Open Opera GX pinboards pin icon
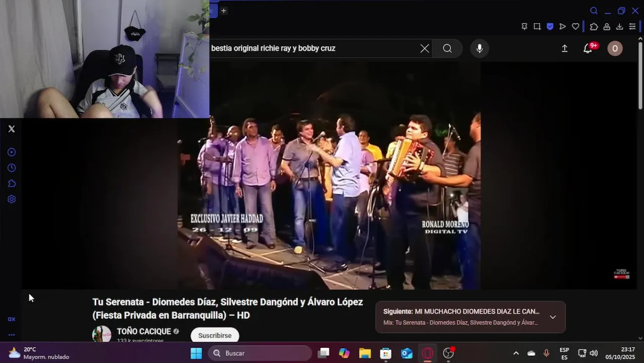This screenshot has height=363, width=644. coord(525,27)
